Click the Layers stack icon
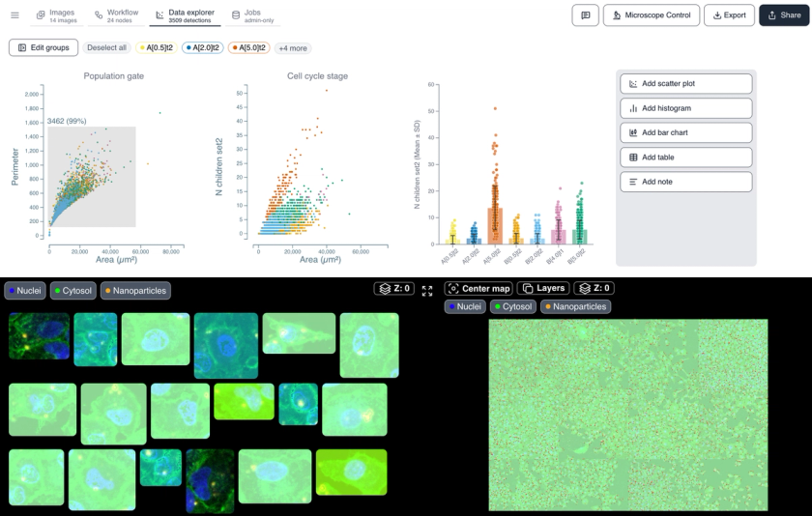The height and width of the screenshot is (516, 812). (528, 288)
